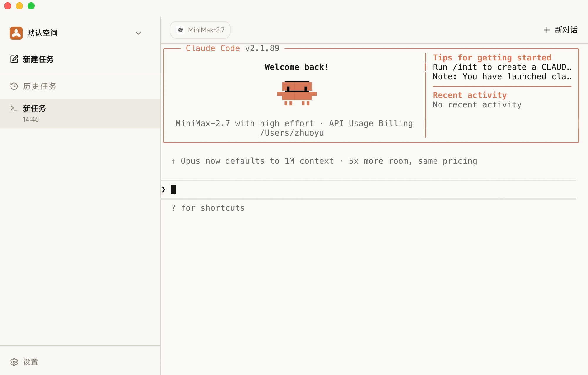588x375 pixels.
Task: Open the 历史任务 history section
Action: point(40,86)
